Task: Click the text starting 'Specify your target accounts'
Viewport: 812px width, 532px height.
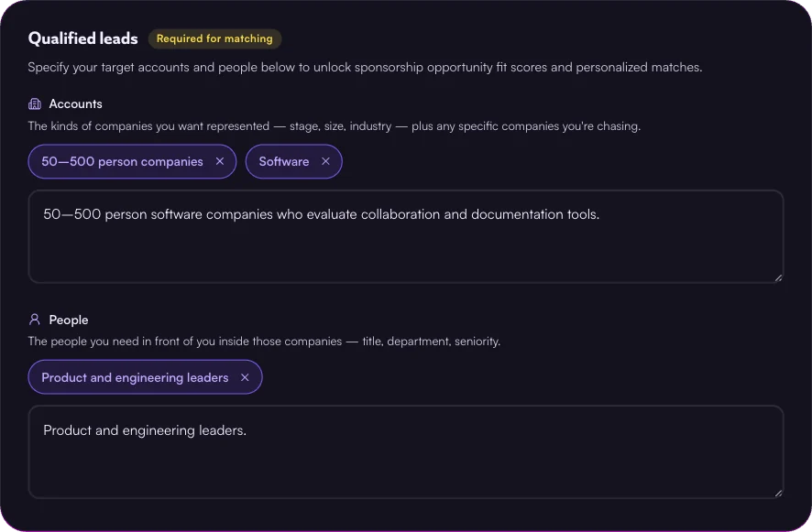Action: click(365, 67)
